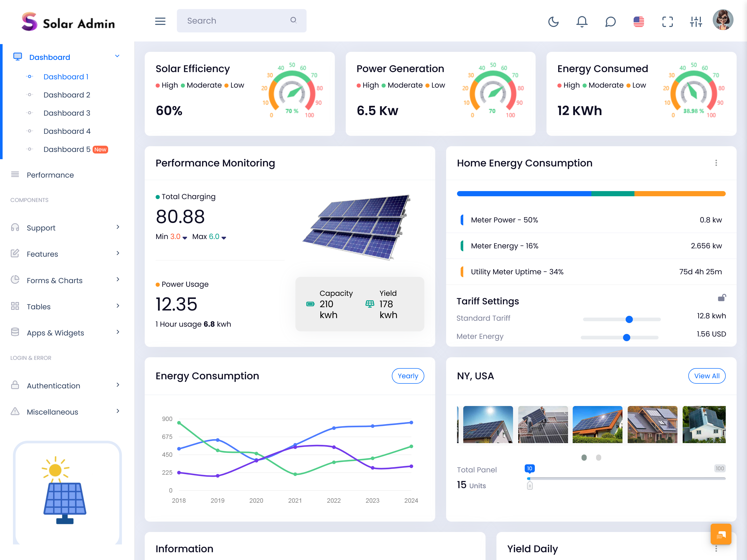Open the first sunny rooftop panel thumbnail
747x560 pixels.
pos(488,424)
